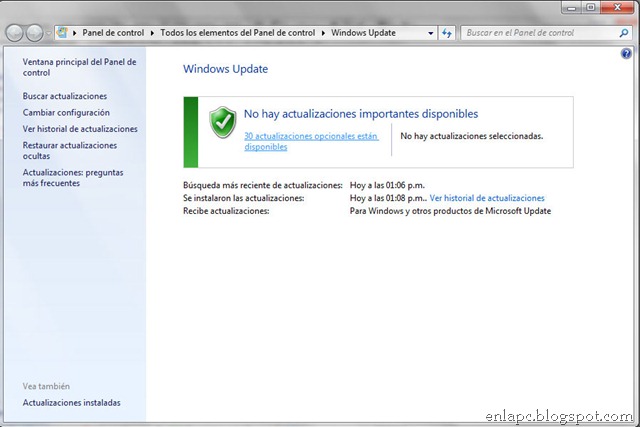Click No hay actualizaciones importantes disponibles heading
This screenshot has height=427, width=640.
pyautogui.click(x=361, y=113)
